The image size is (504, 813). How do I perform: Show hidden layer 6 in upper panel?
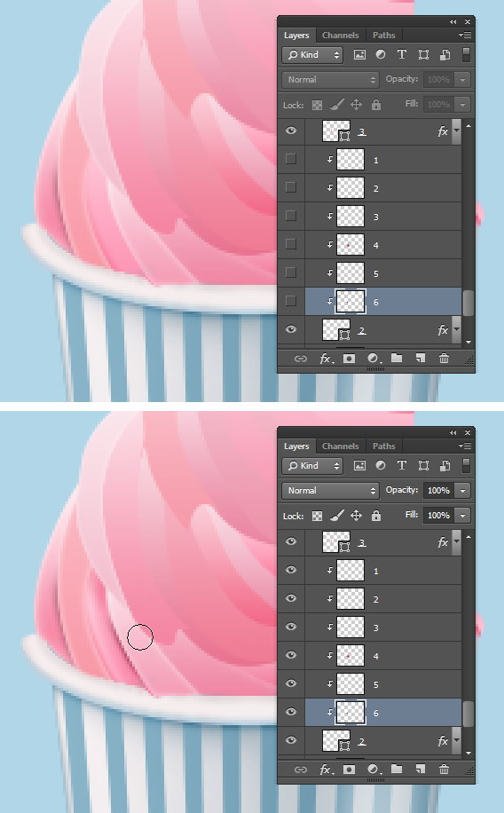coord(291,301)
